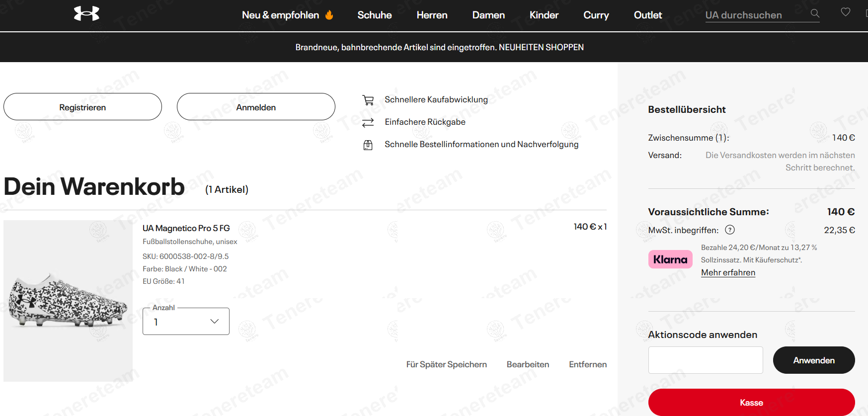The width and height of the screenshot is (868, 416).
Task: Click the flame icon beside Neu & empfohlen
Action: pyautogui.click(x=329, y=15)
